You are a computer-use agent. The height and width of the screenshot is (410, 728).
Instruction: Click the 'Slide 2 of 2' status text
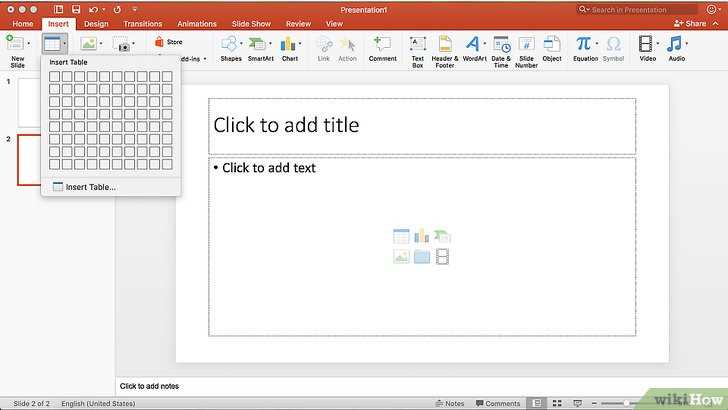click(32, 403)
